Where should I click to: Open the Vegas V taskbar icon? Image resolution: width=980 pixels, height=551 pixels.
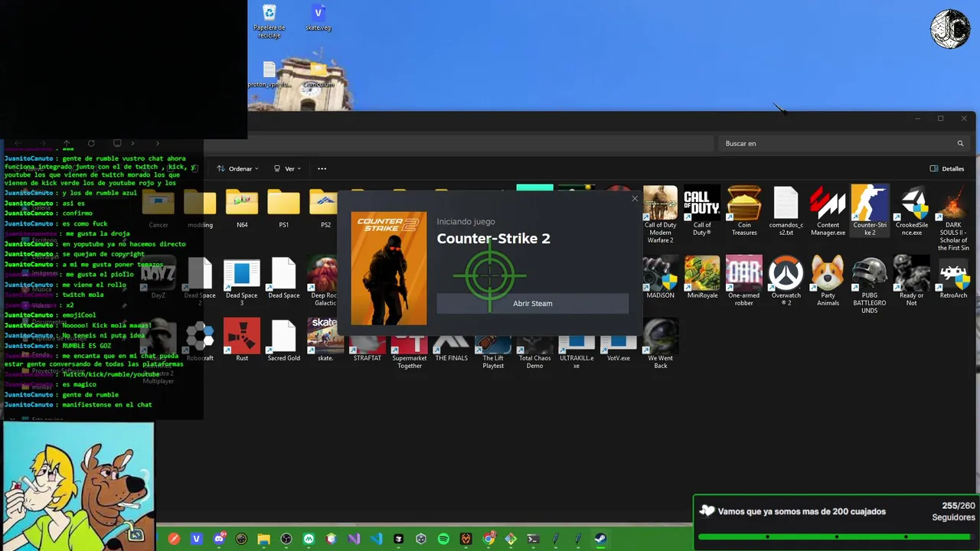tap(196, 539)
